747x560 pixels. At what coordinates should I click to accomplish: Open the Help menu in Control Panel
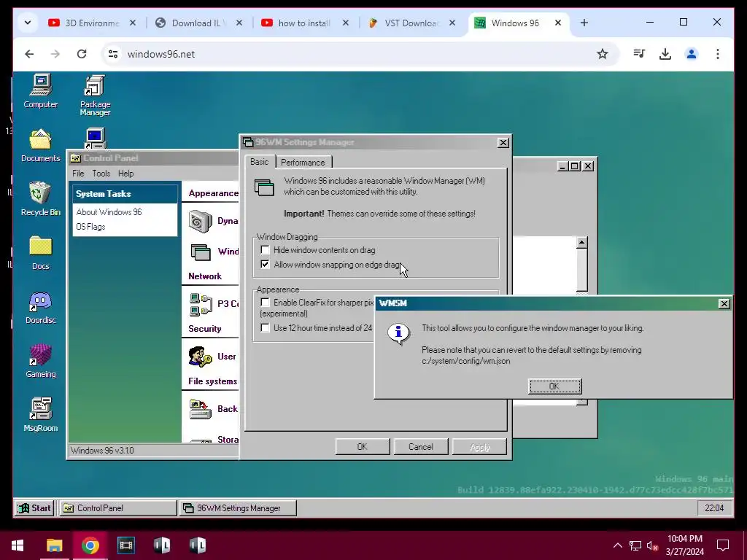[x=125, y=174]
